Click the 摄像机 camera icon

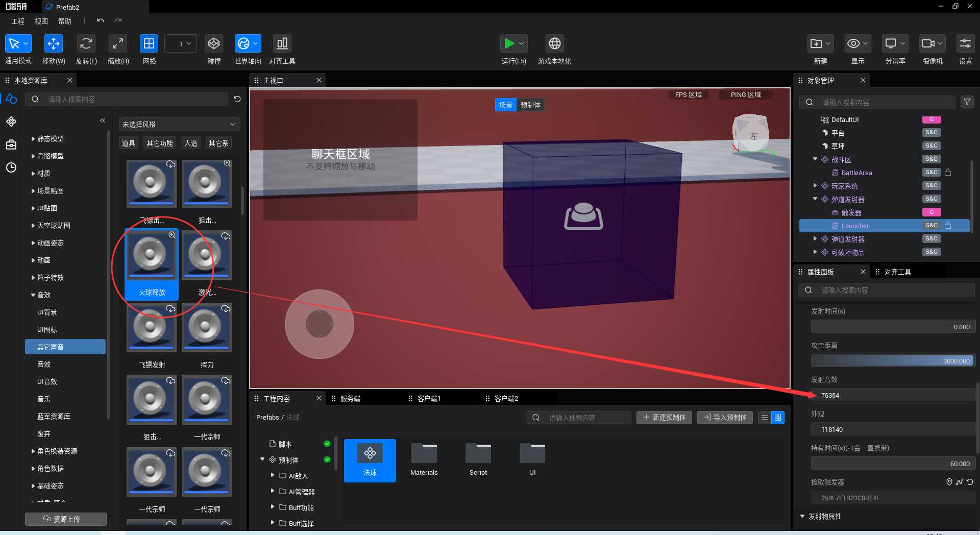(x=928, y=44)
